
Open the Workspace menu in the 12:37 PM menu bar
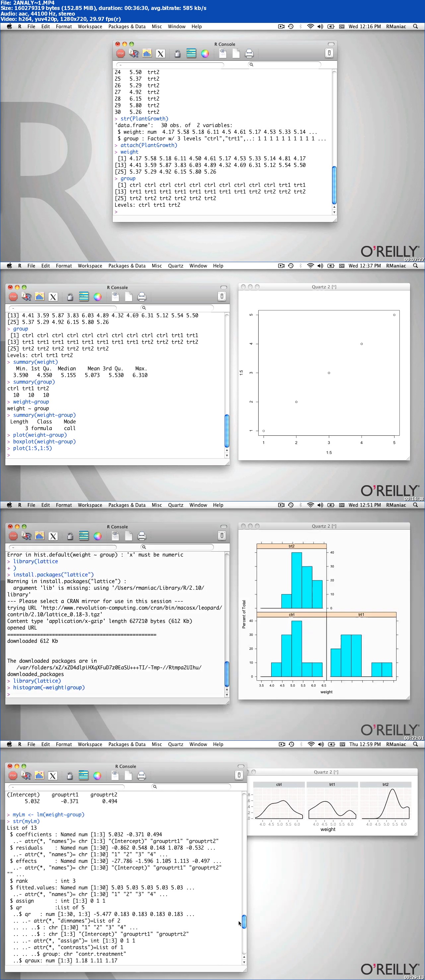point(90,266)
